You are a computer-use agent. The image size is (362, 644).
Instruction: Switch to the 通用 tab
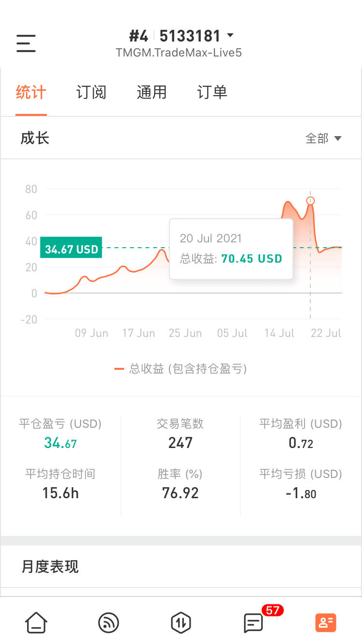(x=152, y=92)
